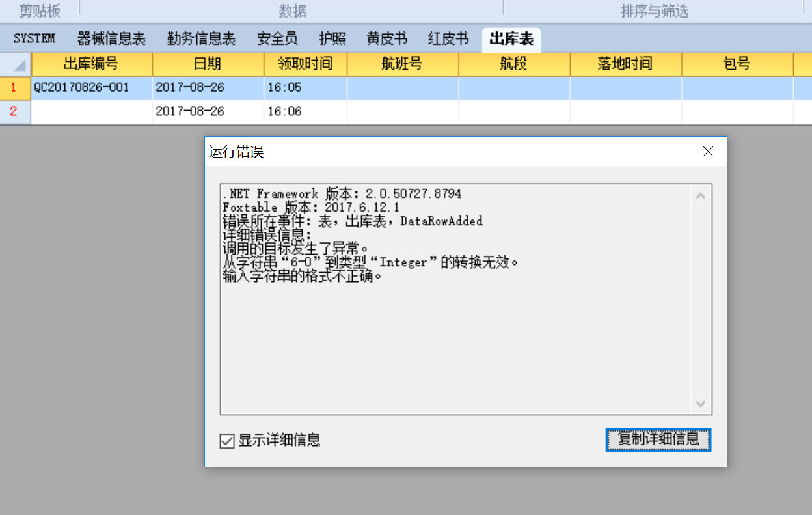Click the empty 出库编号 cell in row 2
The height and width of the screenshot is (515, 812).
pyautogui.click(x=92, y=111)
